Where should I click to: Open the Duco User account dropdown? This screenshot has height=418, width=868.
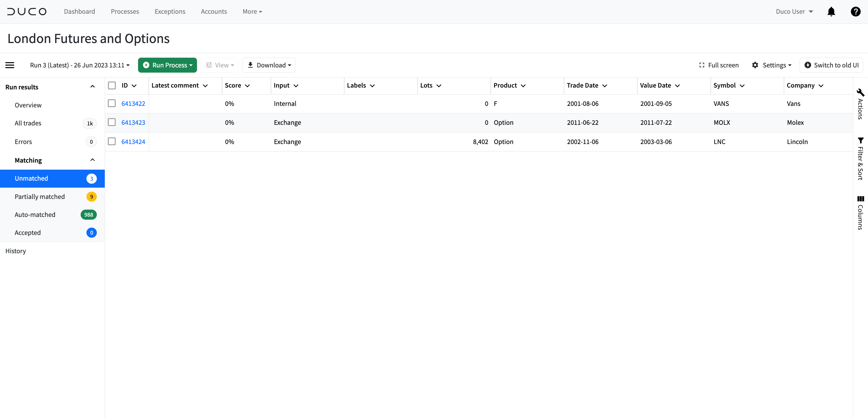[794, 12]
